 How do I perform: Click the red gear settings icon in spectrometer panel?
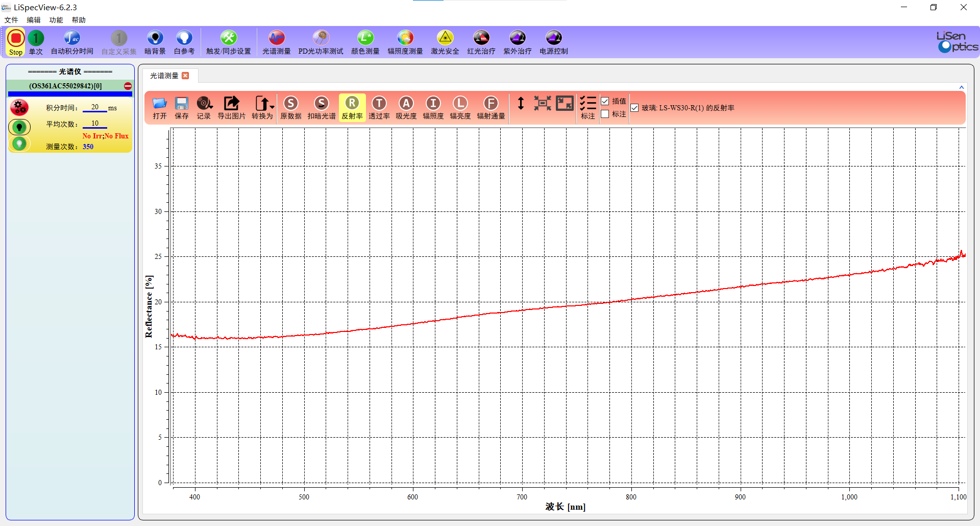(19, 107)
